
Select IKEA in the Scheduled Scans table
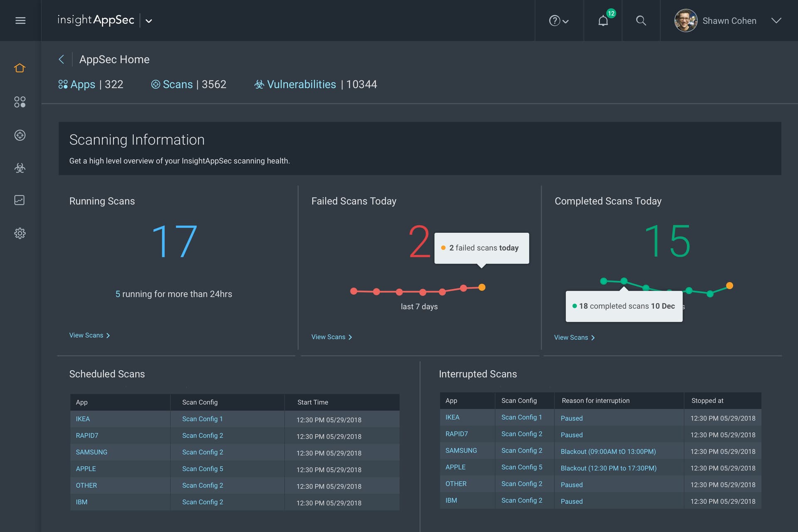(83, 419)
